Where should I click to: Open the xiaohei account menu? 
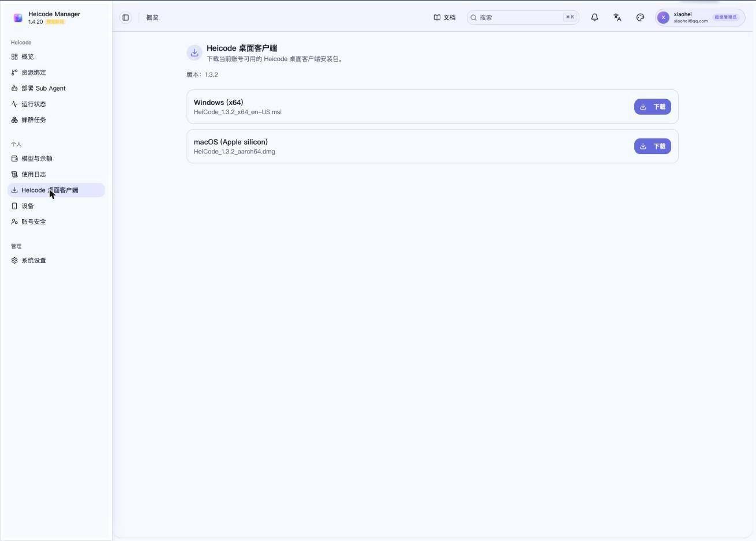(700, 17)
